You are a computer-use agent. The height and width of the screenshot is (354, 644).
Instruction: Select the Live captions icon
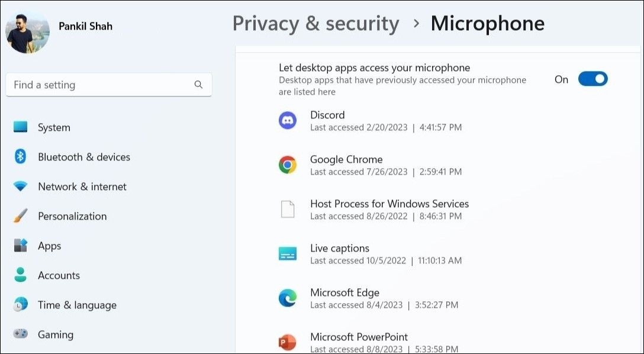point(288,253)
